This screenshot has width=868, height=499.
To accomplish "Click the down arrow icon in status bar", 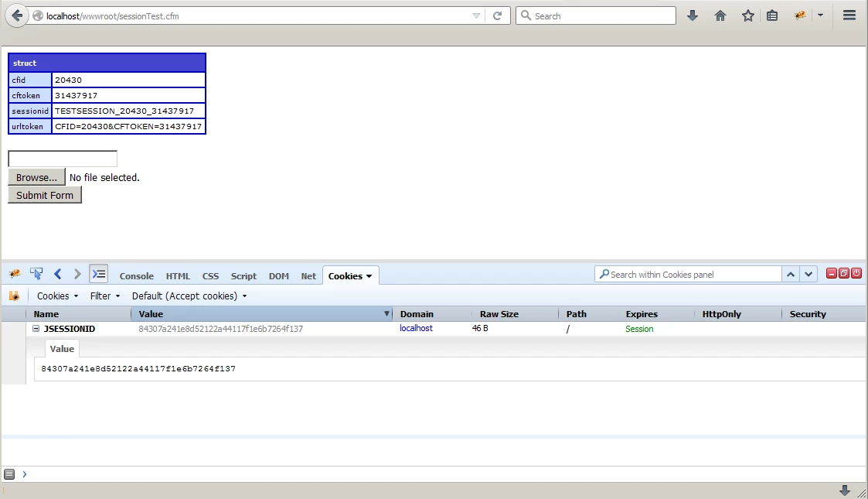I will pos(845,490).
